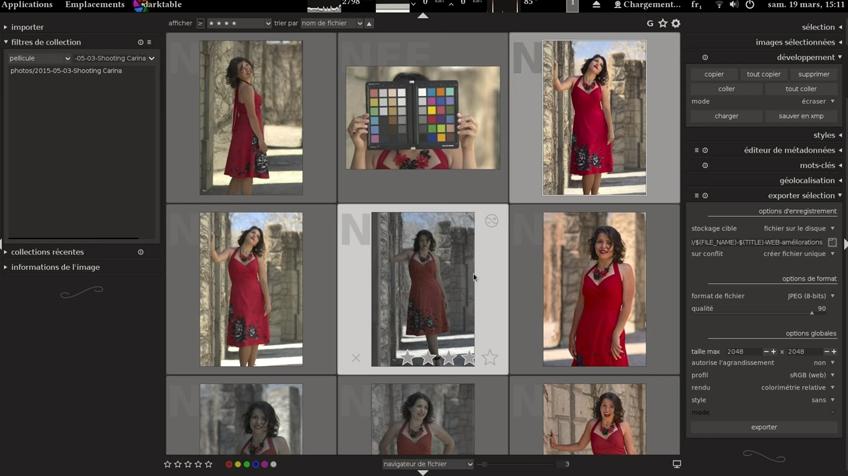Set fifth star on the selected thumbnail
This screenshot has width=848, height=476.
489,357
